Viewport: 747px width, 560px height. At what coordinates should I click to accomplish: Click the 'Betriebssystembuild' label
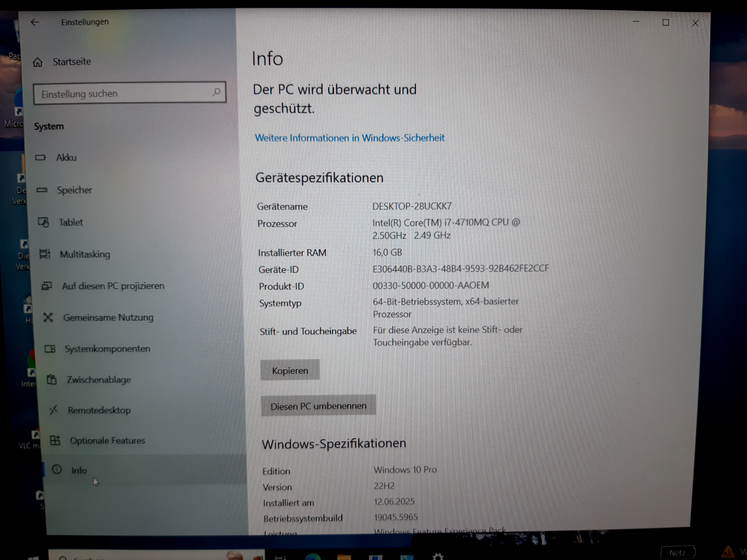pyautogui.click(x=303, y=518)
